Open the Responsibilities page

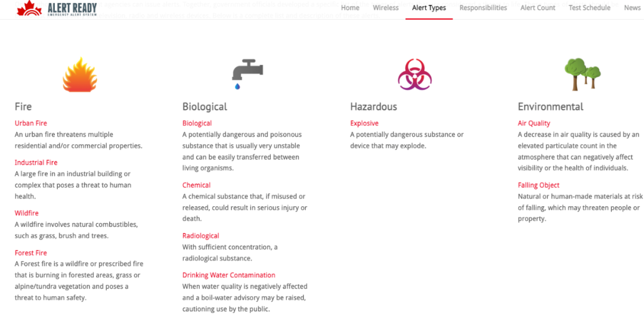[x=483, y=8]
